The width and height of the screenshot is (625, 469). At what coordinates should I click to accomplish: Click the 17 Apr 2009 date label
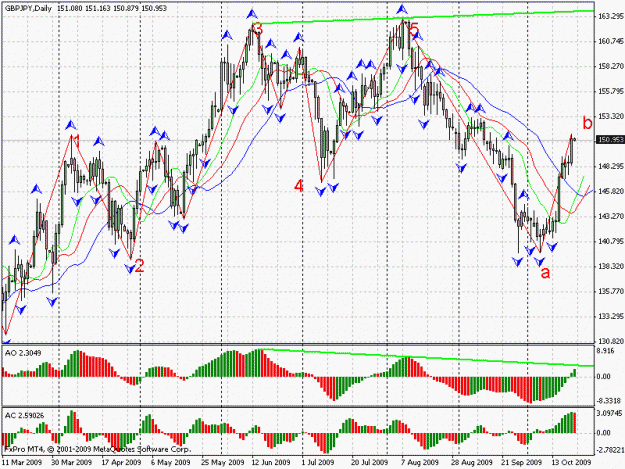(122, 462)
